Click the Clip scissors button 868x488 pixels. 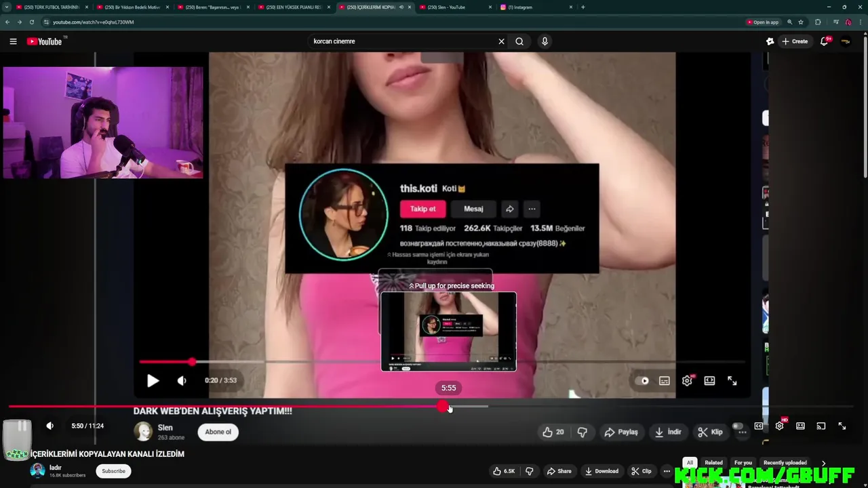(x=642, y=471)
